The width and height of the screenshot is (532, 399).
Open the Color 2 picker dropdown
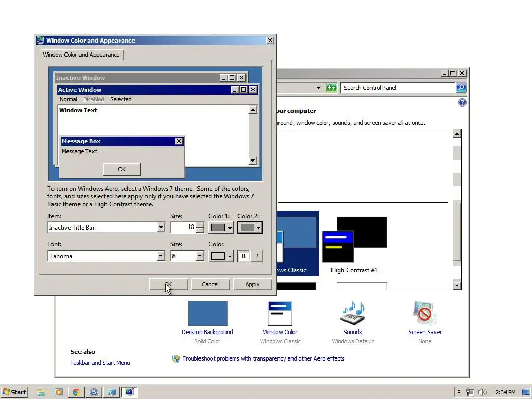(x=250, y=228)
